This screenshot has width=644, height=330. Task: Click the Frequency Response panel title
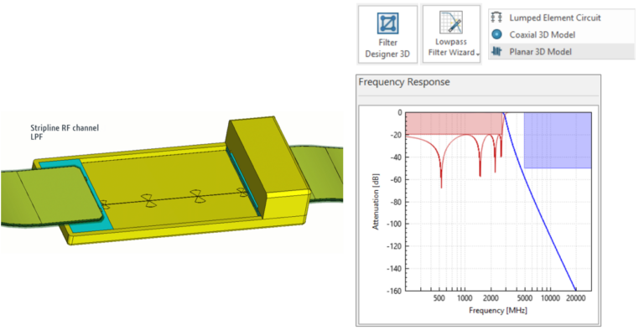coord(404,82)
